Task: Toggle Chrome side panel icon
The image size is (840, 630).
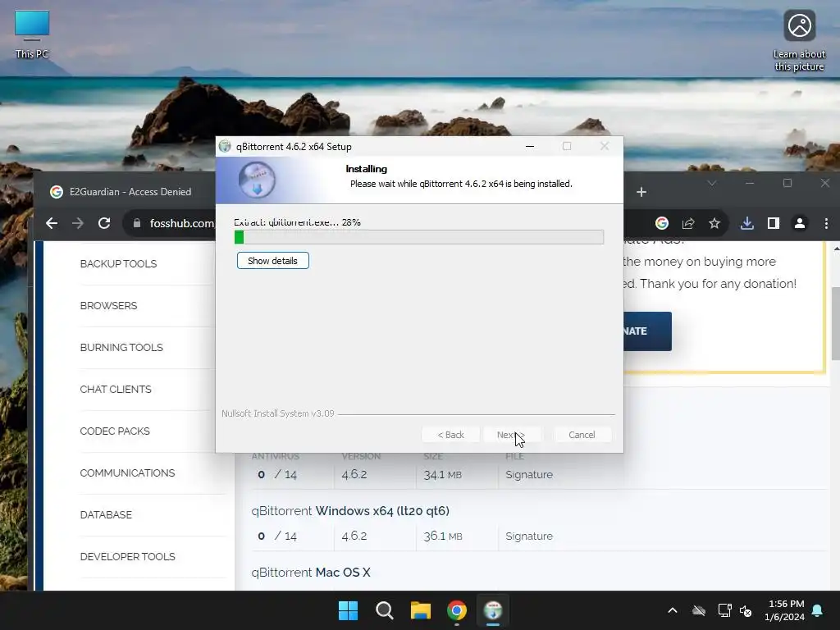Action: 773,223
